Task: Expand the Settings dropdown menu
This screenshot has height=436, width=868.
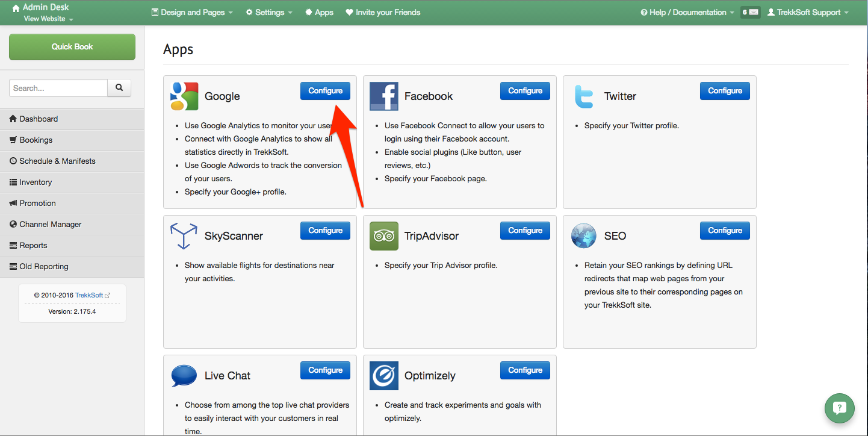Action: coord(269,13)
